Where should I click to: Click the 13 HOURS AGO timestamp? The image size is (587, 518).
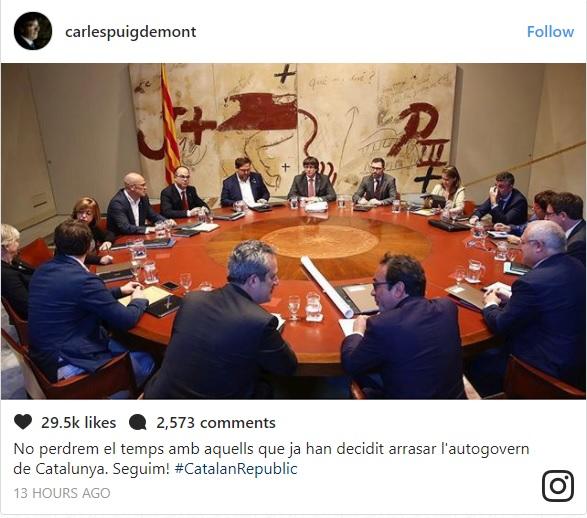[x=62, y=493]
